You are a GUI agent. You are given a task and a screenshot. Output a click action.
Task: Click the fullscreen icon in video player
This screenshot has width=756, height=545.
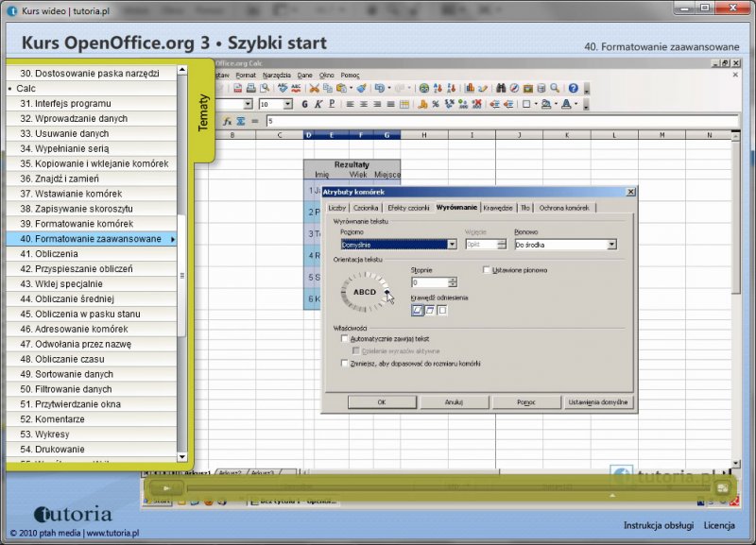[722, 487]
